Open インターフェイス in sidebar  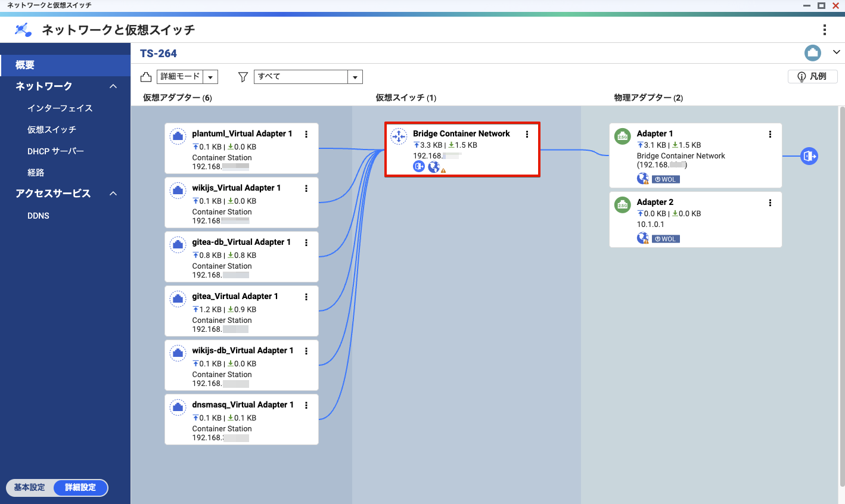(x=60, y=108)
